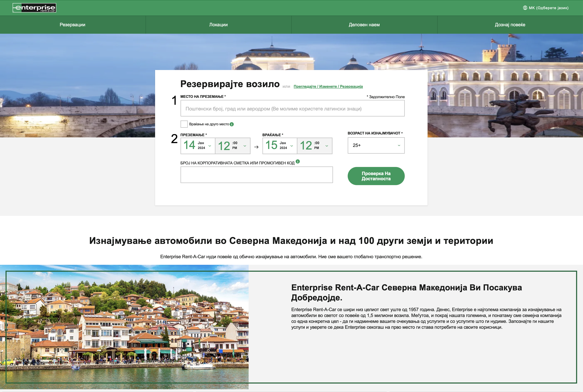Follow Прегледајте / Изменете / Резервација link
This screenshot has width=583, height=392.
tap(328, 86)
